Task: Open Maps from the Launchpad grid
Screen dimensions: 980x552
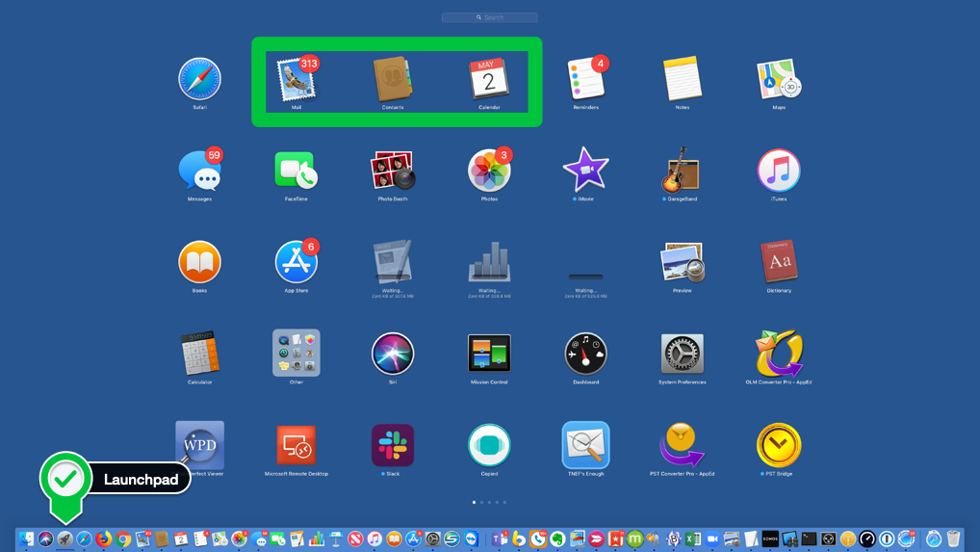Action: tap(779, 79)
